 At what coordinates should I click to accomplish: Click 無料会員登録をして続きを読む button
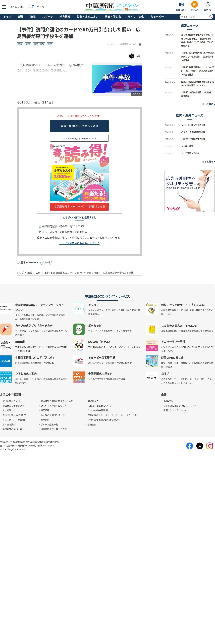pos(79,126)
